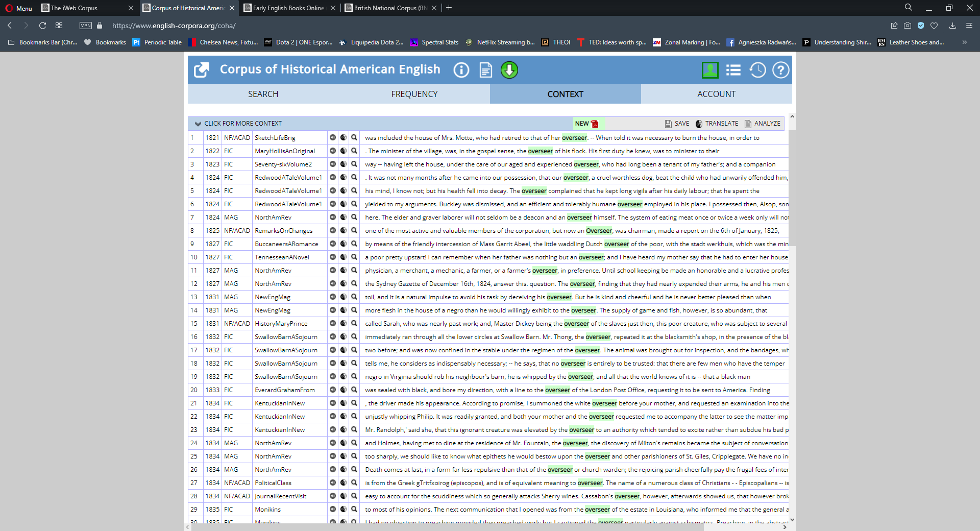Open a new browser tab
Screen dimensions: 980x531
click(449, 8)
